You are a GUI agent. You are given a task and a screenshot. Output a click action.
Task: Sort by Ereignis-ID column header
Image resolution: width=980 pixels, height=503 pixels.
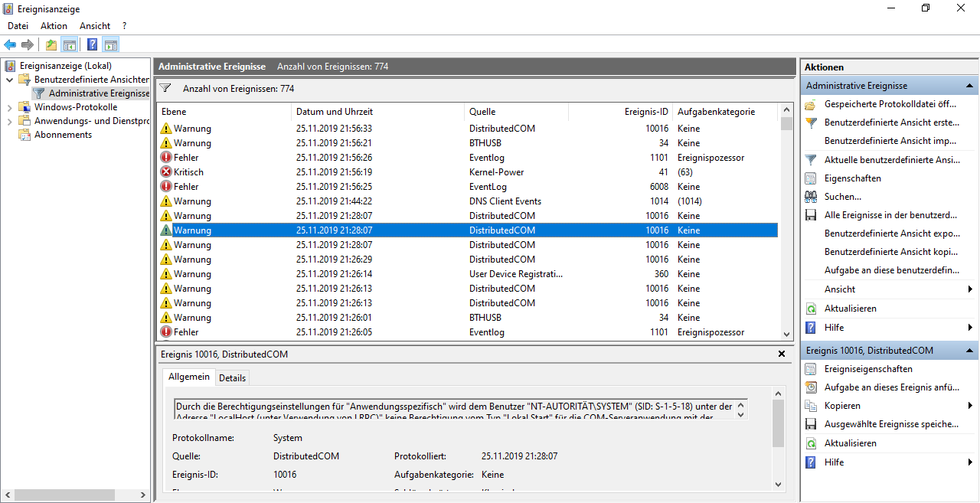[x=621, y=112]
